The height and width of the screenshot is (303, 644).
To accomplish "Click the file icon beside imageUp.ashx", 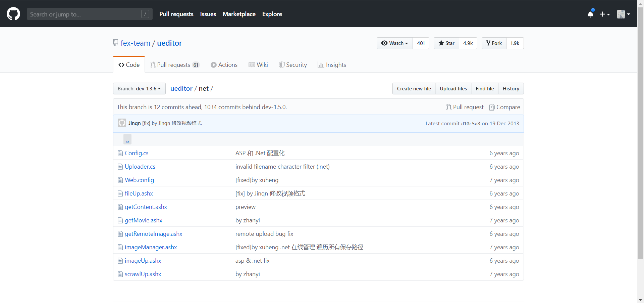I will click(120, 261).
